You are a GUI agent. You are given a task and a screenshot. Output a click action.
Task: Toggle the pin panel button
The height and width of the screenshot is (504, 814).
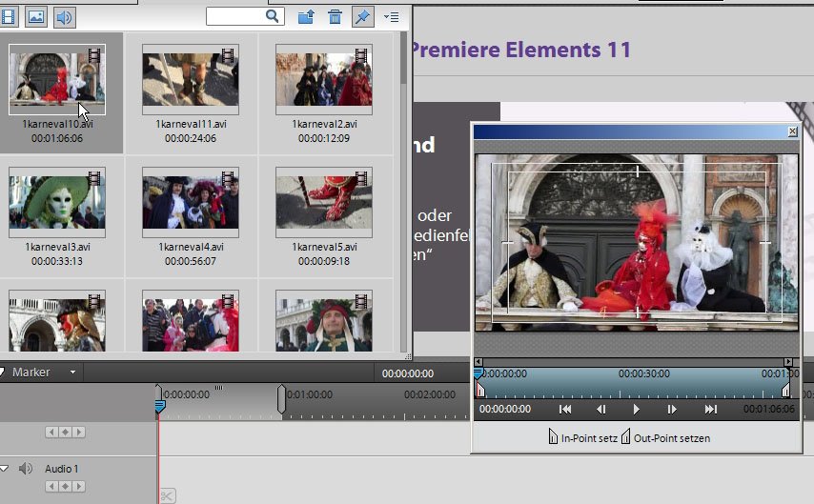point(362,17)
